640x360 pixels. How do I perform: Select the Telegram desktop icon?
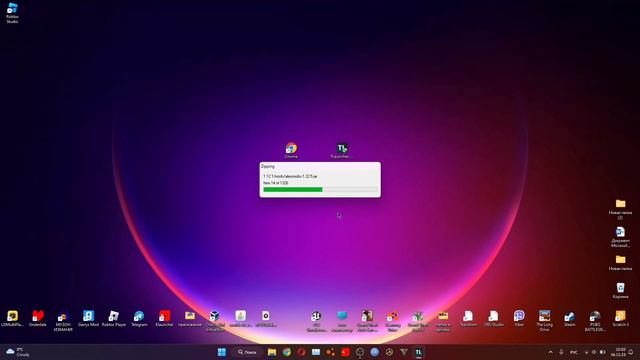(139, 318)
